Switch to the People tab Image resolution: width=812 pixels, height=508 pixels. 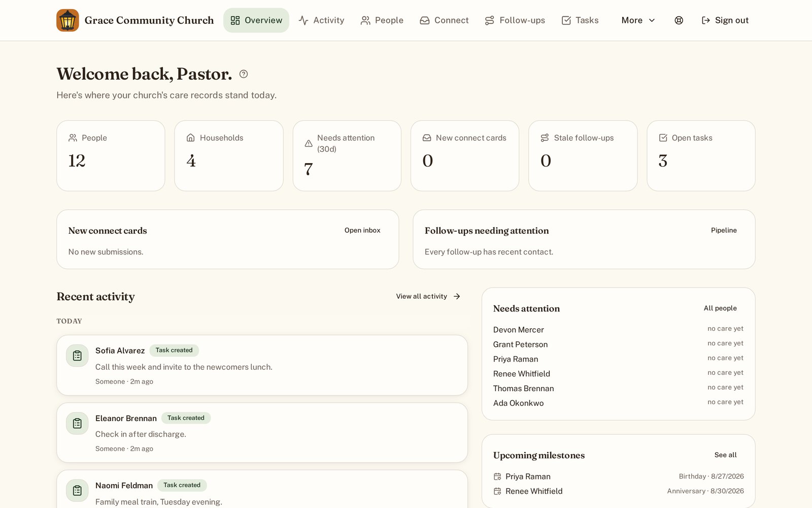(382, 20)
